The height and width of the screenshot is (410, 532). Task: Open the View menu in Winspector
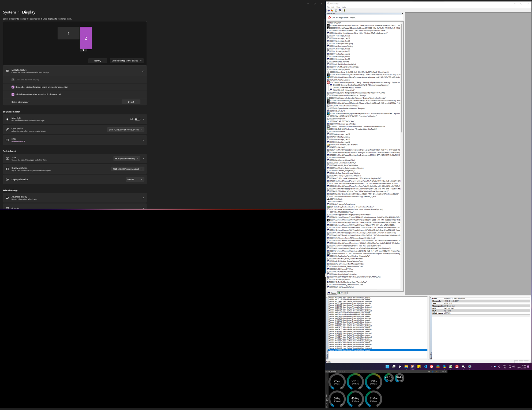click(338, 7)
